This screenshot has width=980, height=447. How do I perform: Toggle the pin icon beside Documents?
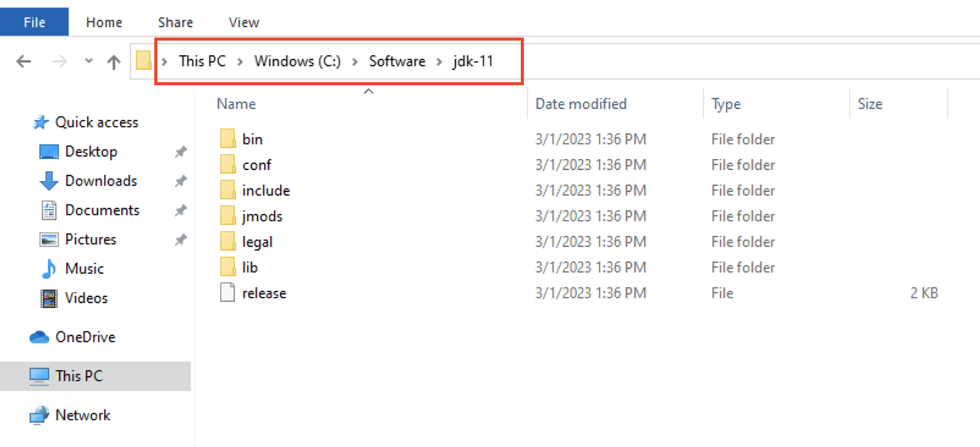[x=180, y=210]
